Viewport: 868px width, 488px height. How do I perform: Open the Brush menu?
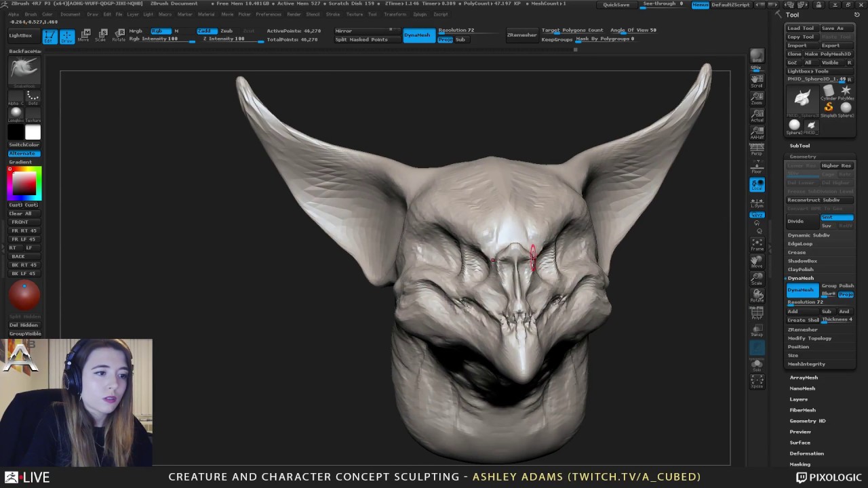point(31,14)
